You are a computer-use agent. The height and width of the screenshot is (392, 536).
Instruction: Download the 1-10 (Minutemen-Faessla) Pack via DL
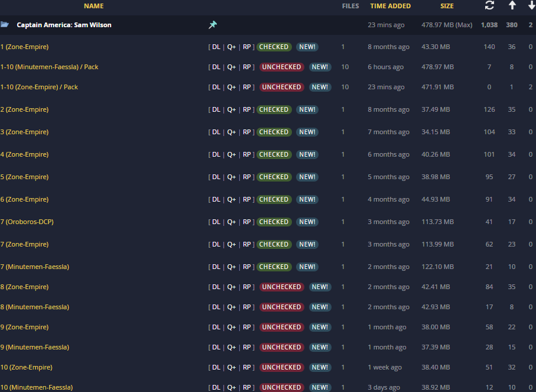pos(216,67)
